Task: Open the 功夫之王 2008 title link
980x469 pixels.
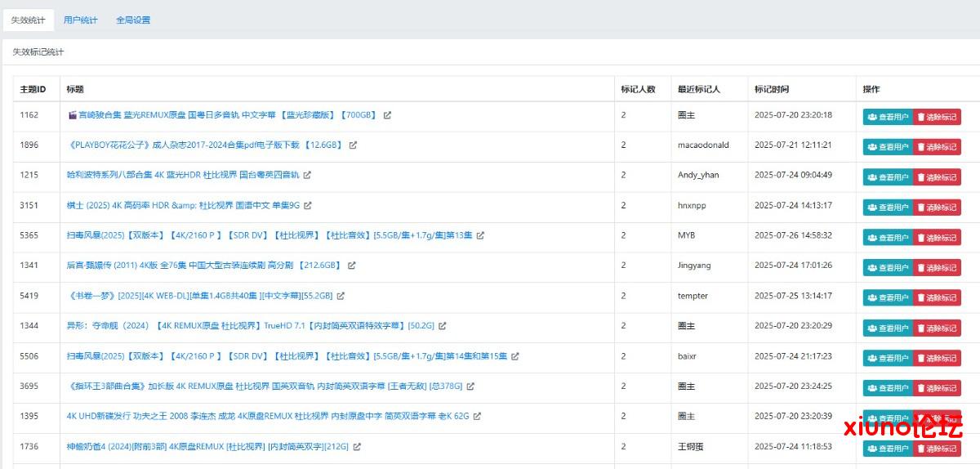Action: point(268,416)
